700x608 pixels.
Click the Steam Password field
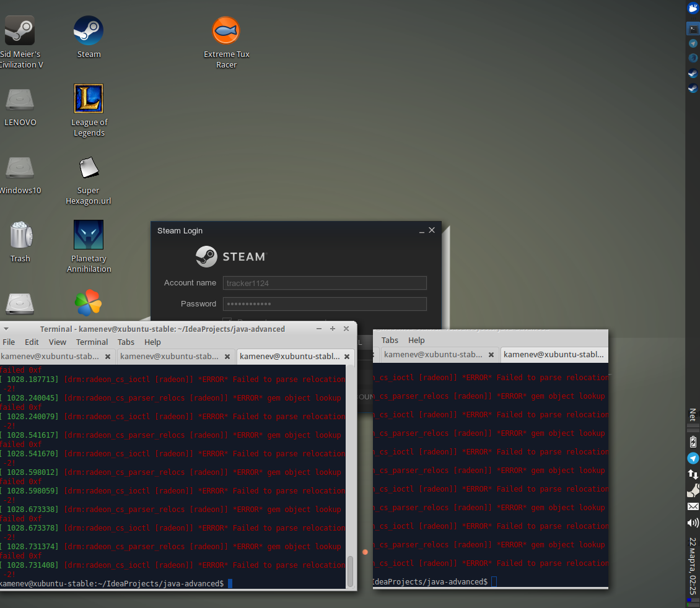[325, 304]
